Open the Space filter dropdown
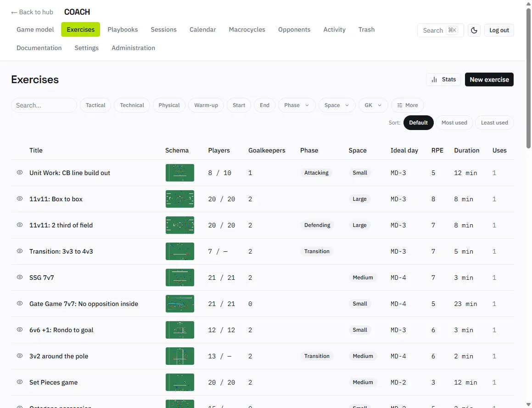The image size is (532, 408). [x=336, y=105]
